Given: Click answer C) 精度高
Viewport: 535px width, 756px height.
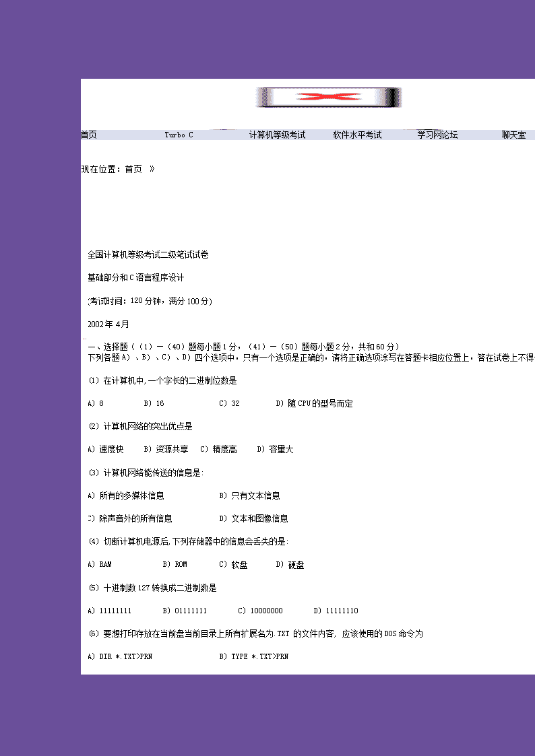Looking at the screenshot, I should [218, 449].
